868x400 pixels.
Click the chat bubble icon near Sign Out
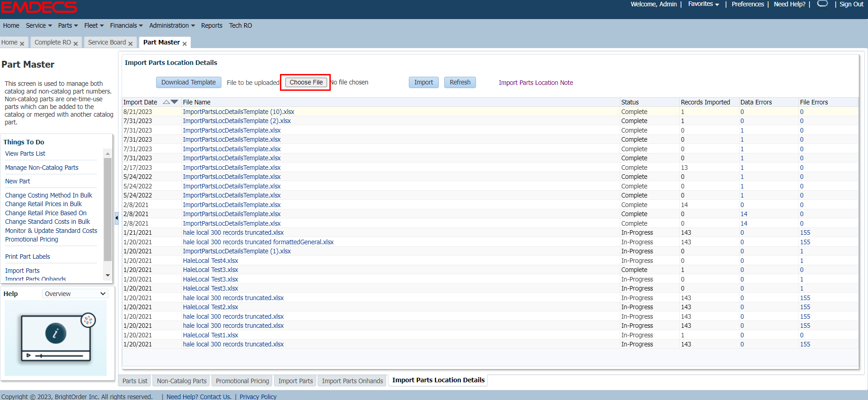coord(823,4)
